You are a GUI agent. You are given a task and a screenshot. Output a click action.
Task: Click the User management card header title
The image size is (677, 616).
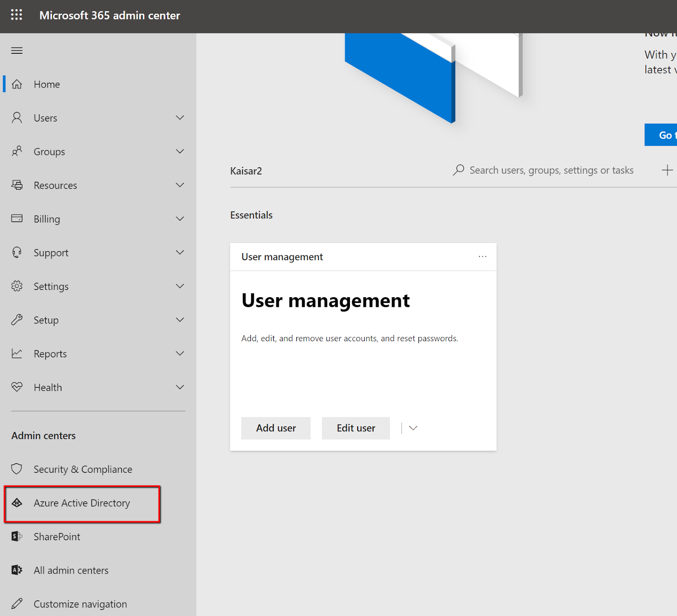[282, 257]
